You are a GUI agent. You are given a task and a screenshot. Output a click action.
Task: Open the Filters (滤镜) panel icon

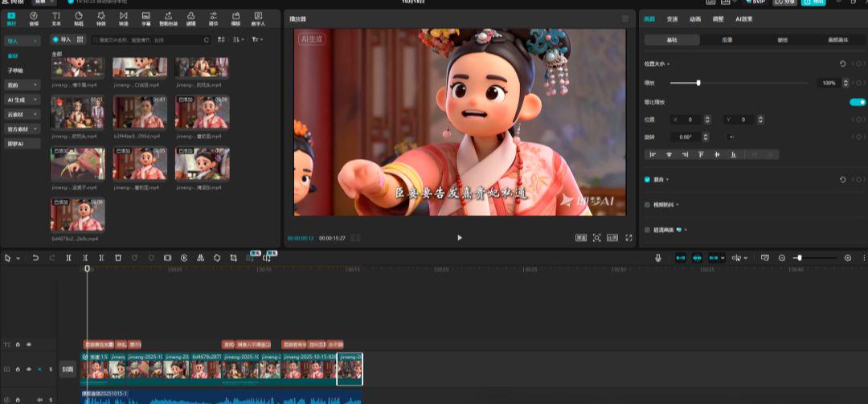point(190,18)
